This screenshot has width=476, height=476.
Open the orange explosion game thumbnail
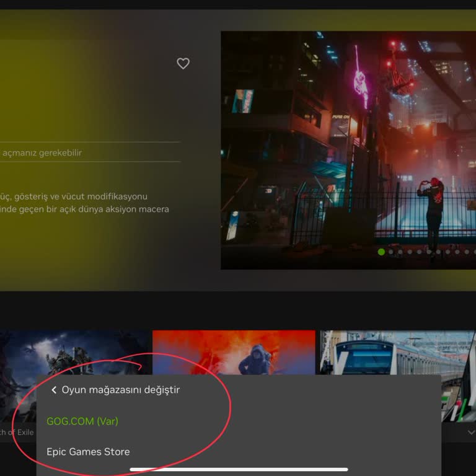[x=234, y=352]
